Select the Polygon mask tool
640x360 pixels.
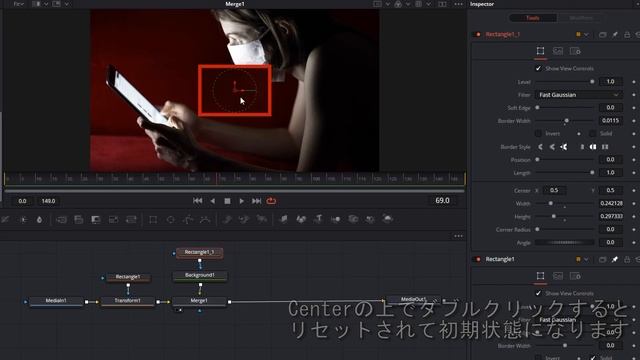[x=188, y=220]
